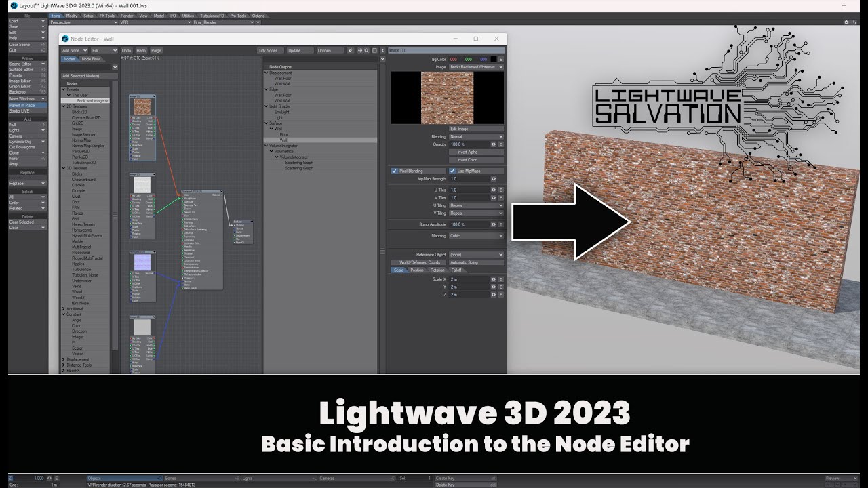868x488 pixels.
Task: Open the Reference Object dropdown
Action: (476, 255)
